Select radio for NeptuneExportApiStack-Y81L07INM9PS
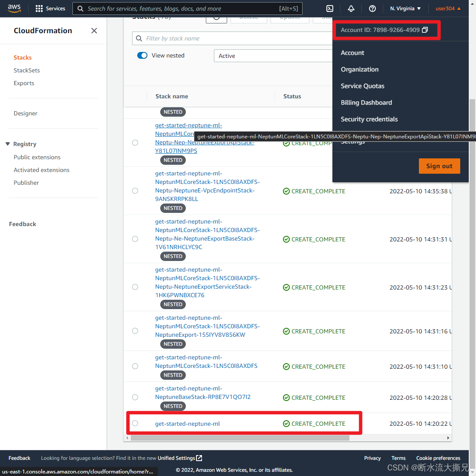This screenshot has height=476, width=476. [x=135, y=143]
